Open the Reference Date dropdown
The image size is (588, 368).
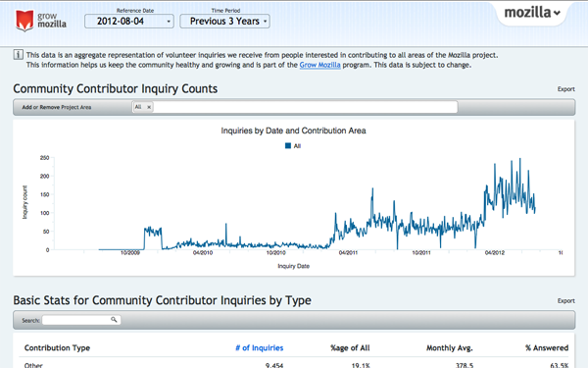[129, 22]
